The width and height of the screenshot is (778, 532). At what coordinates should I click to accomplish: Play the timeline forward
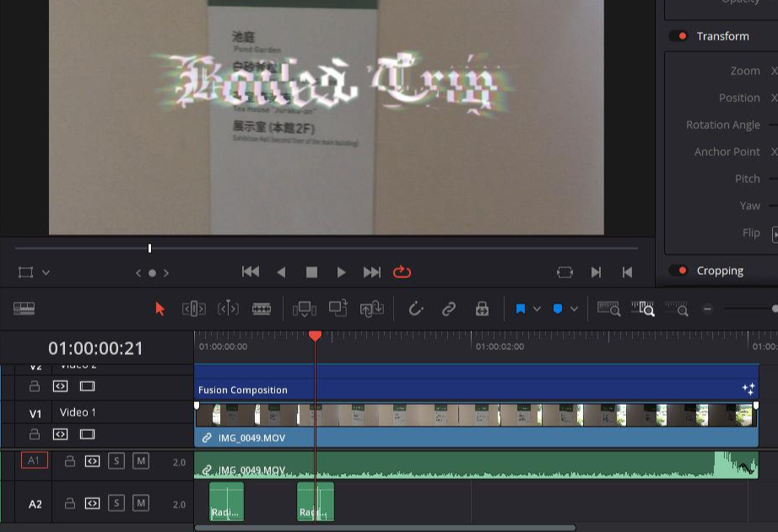click(342, 272)
